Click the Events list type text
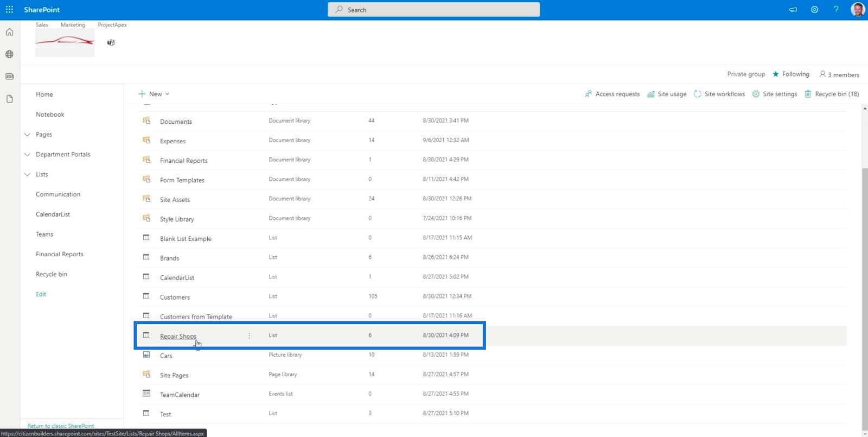This screenshot has width=868, height=437. click(x=280, y=394)
